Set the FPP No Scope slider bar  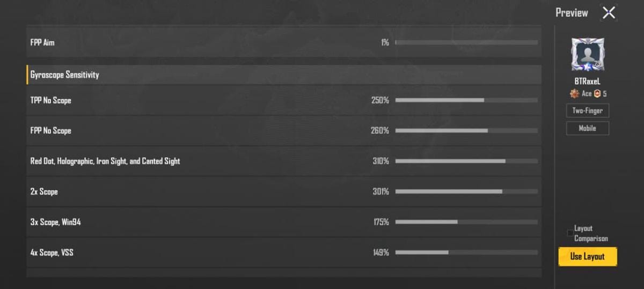[466, 130]
